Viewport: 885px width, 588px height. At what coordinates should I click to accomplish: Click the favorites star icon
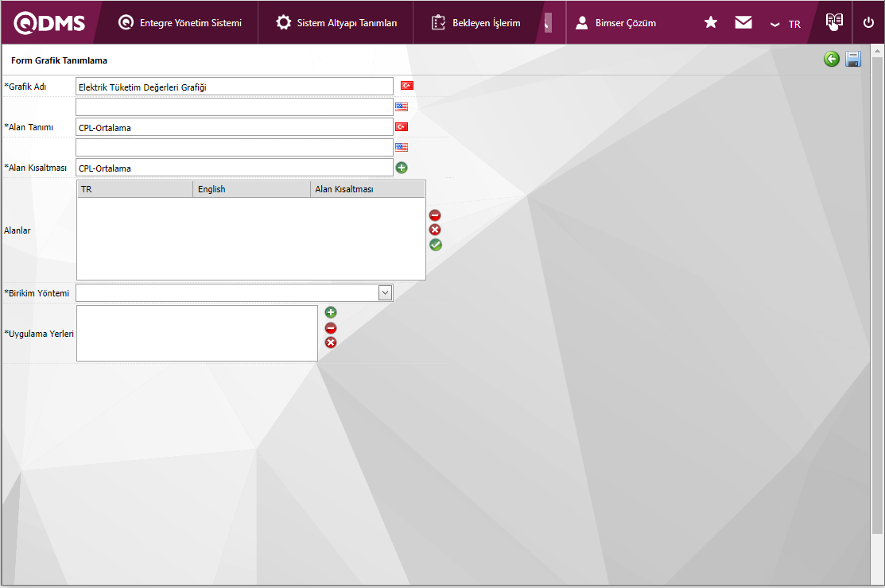[x=711, y=22]
